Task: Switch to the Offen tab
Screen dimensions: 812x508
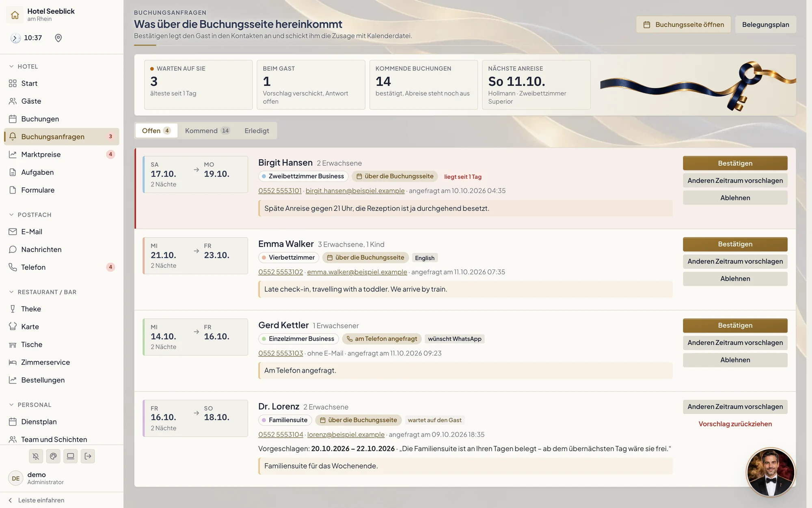Action: coord(156,131)
